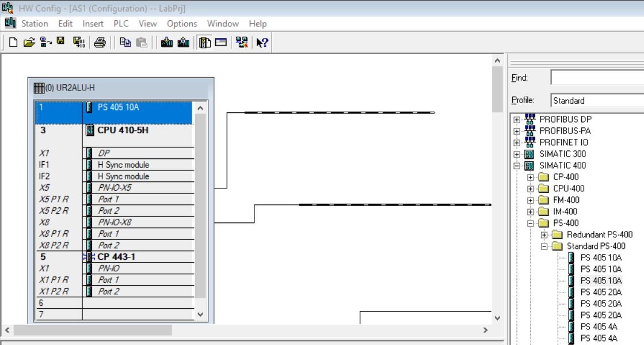The width and height of the screenshot is (644, 345).
Task: Click the Save and Compile icon
Action: pos(79,43)
